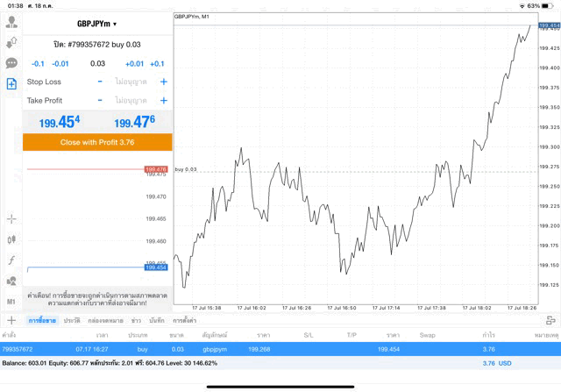Open the chart type candlestick icon

tap(11, 239)
